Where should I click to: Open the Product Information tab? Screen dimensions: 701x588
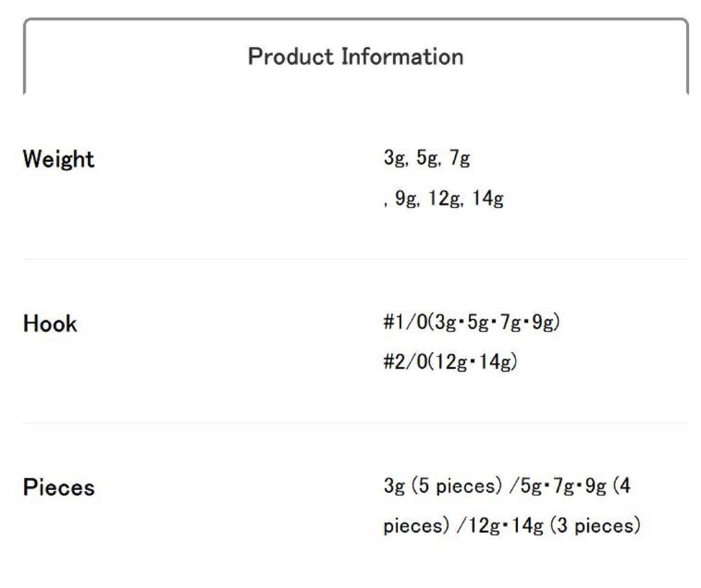355,56
